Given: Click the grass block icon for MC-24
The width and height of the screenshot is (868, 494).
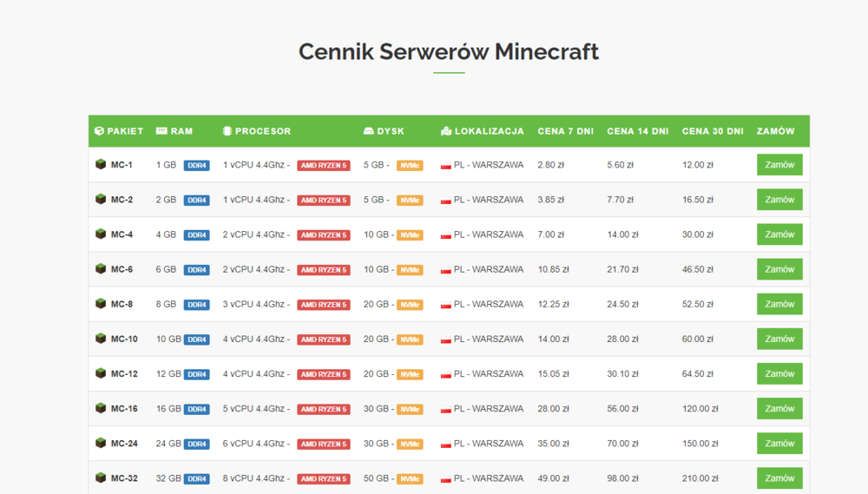Looking at the screenshot, I should pyautogui.click(x=101, y=443).
